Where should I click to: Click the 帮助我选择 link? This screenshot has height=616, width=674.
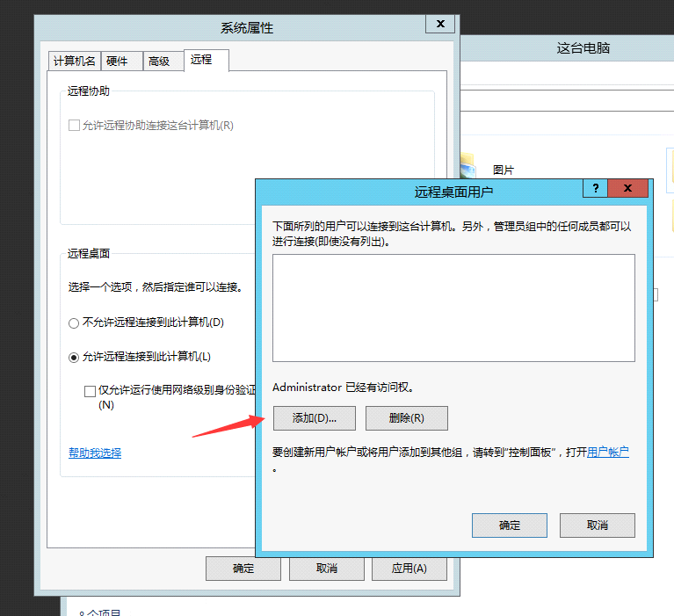click(95, 453)
